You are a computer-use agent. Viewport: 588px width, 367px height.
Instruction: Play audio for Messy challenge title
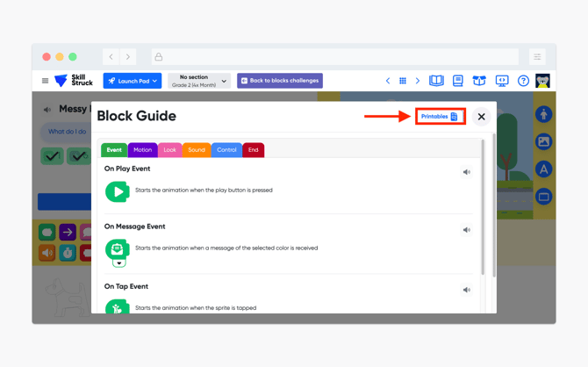47,110
